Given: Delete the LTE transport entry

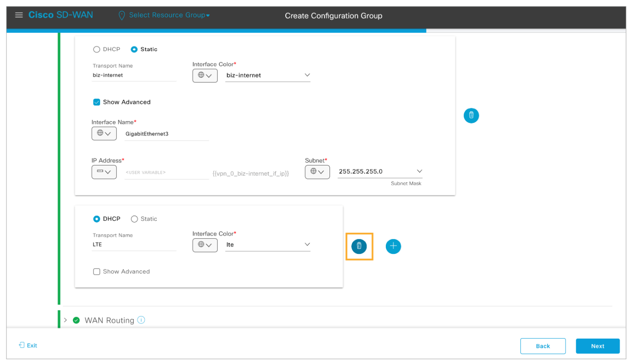Looking at the screenshot, I should (359, 247).
